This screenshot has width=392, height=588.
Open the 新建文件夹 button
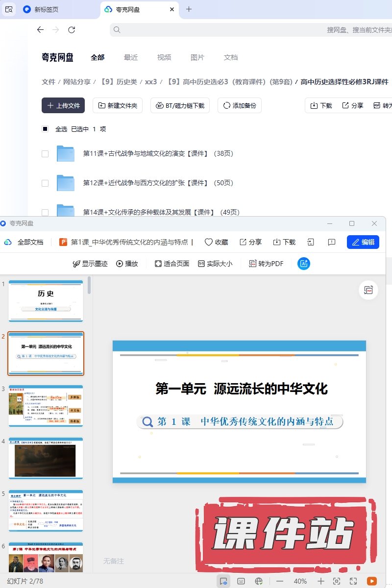(x=118, y=105)
